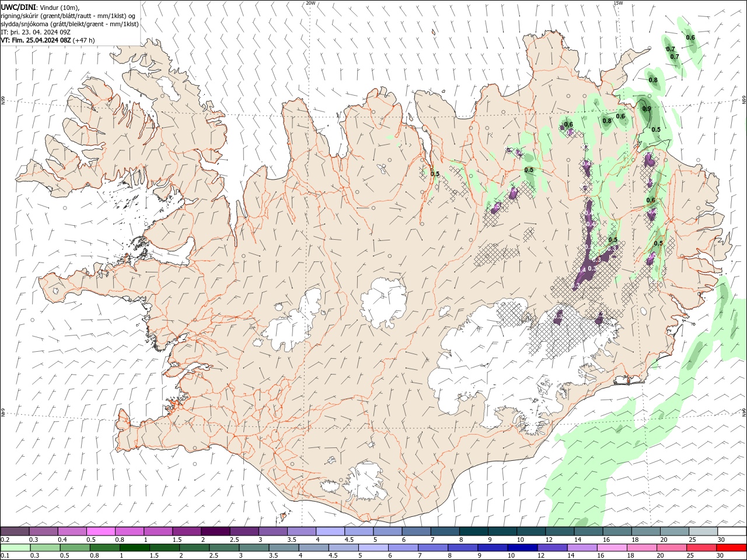
Task: Click the 15W longitude label at the top edge
Action: (x=618, y=3)
